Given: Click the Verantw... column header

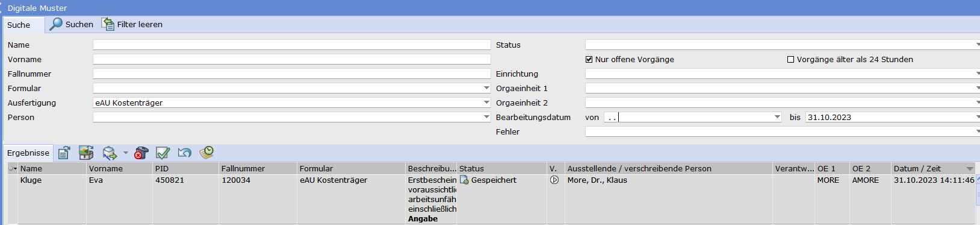Looking at the screenshot, I should coord(794,168).
